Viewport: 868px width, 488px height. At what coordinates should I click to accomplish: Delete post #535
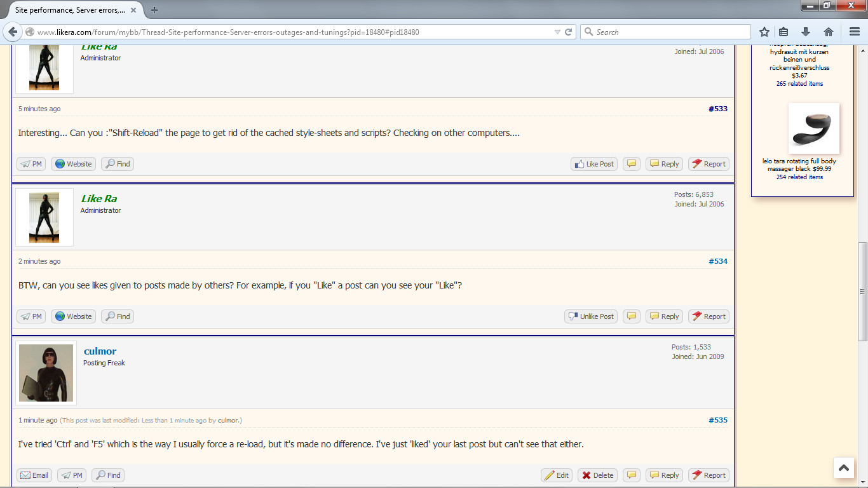(x=597, y=475)
